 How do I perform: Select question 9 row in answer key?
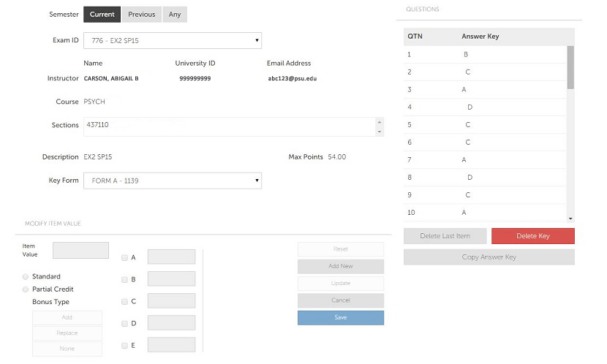pos(485,195)
